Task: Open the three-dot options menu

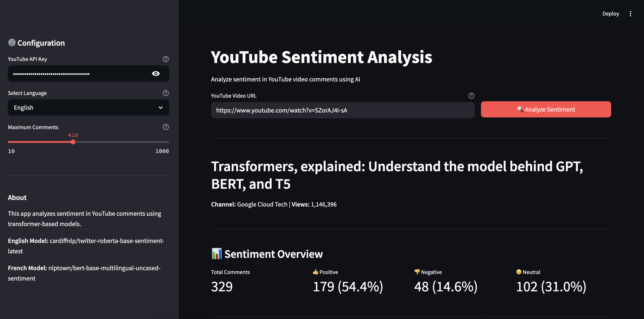Action: pos(631,14)
